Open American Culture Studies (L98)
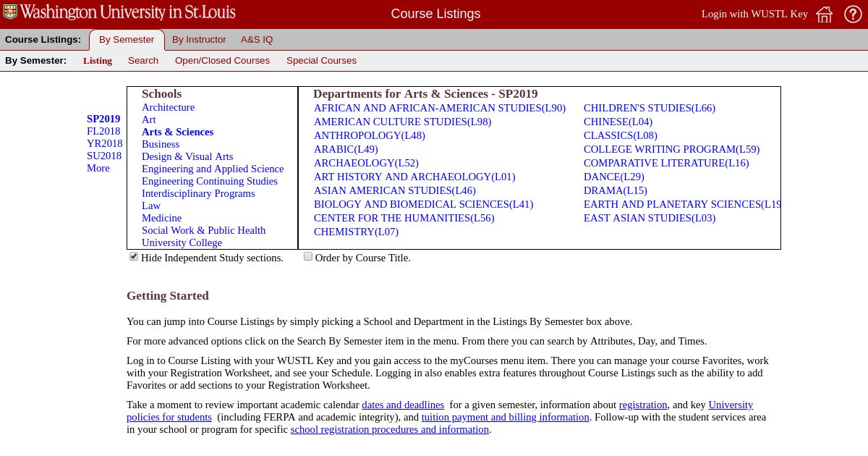The width and height of the screenshot is (868, 456). point(402,122)
